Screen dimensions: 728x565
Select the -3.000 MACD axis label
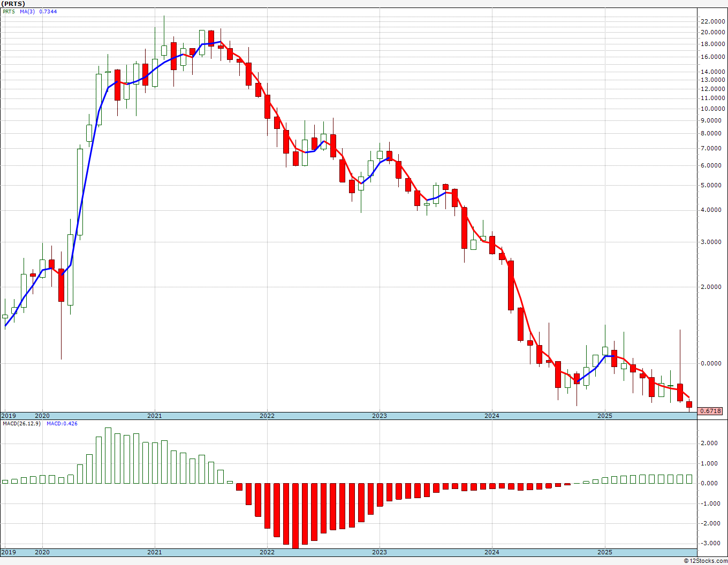click(709, 544)
